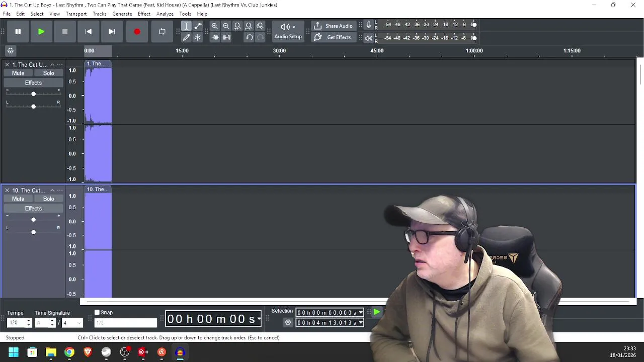Open the selection end time format dropdown
This screenshot has height=362, width=644.
(x=361, y=323)
